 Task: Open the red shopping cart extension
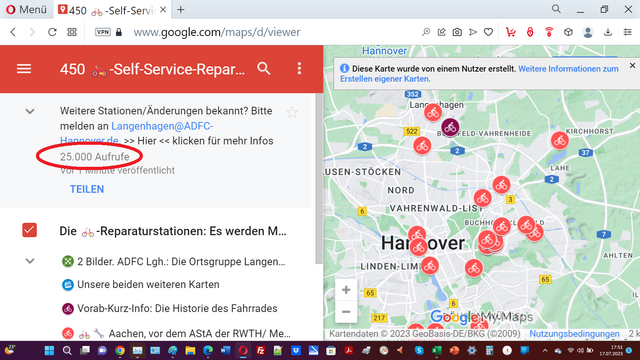[x=511, y=32]
